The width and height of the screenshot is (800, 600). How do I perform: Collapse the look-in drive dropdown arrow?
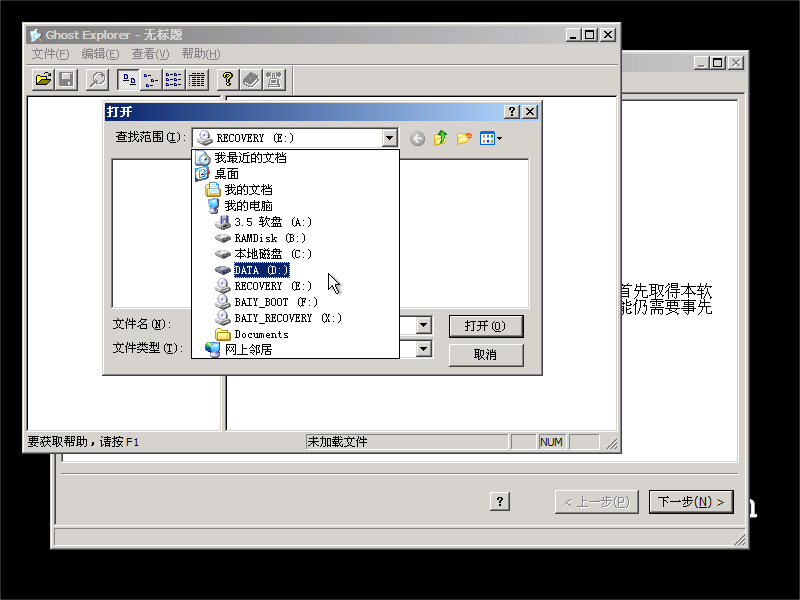click(389, 138)
